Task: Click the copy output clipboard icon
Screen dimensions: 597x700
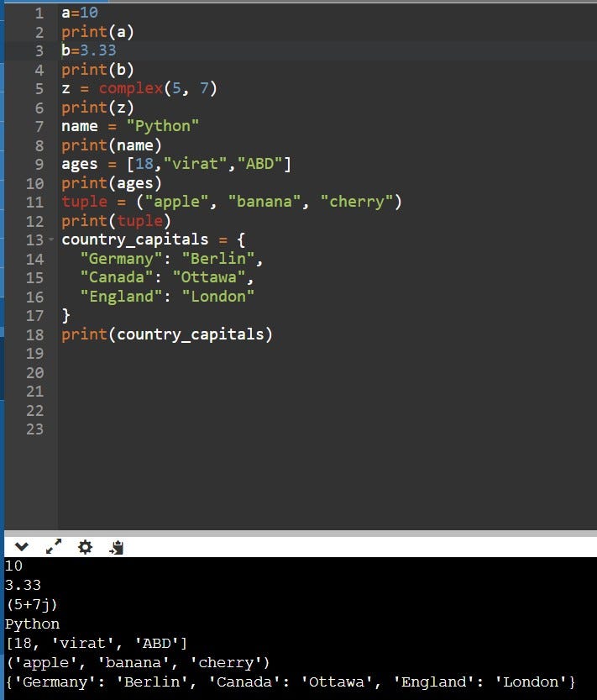Action: 117,547
